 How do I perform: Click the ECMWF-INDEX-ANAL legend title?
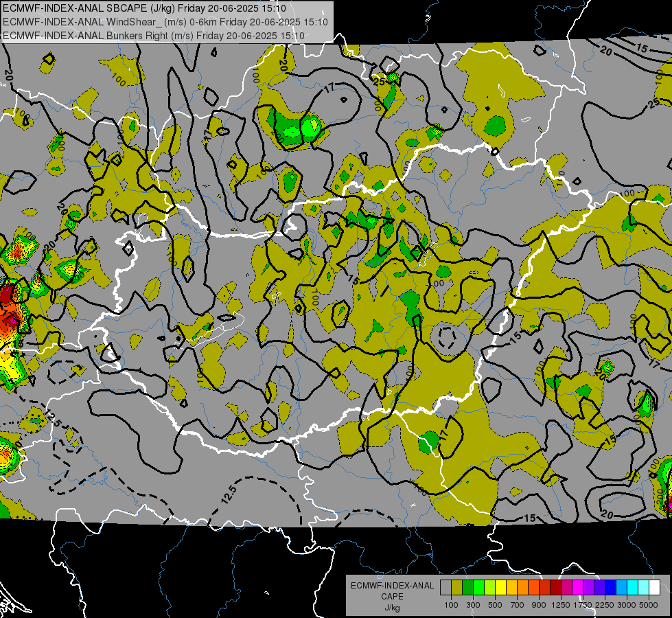392,586
